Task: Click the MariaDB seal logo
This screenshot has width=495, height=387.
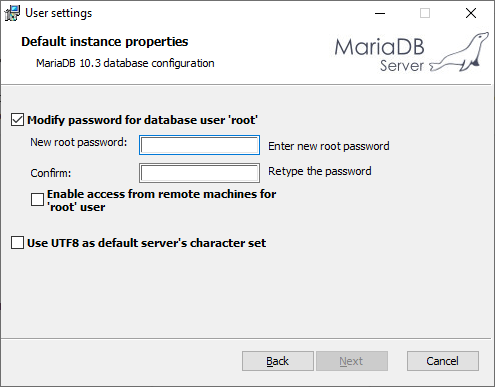Action: (x=459, y=52)
